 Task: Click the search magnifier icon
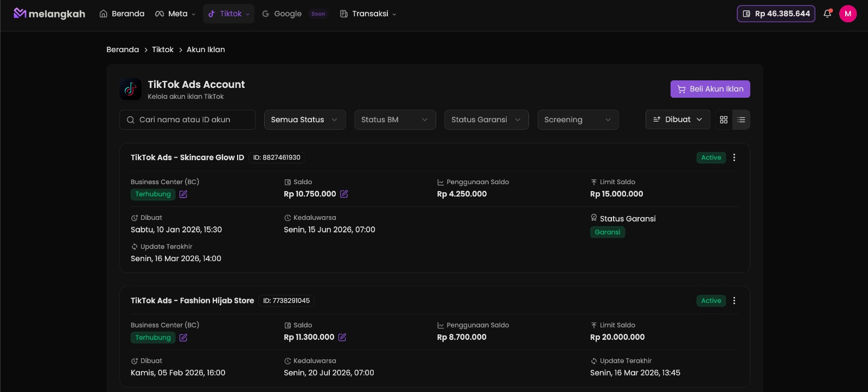[x=131, y=120]
